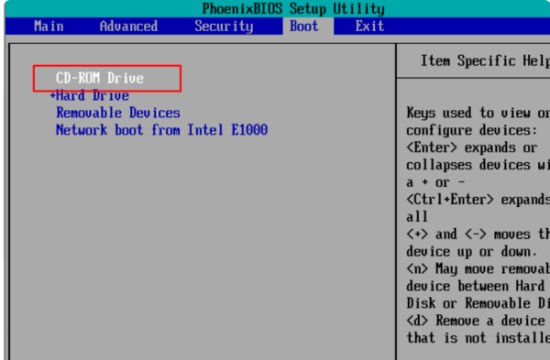Select the Boot tab
The height and width of the screenshot is (360, 550).
click(304, 26)
